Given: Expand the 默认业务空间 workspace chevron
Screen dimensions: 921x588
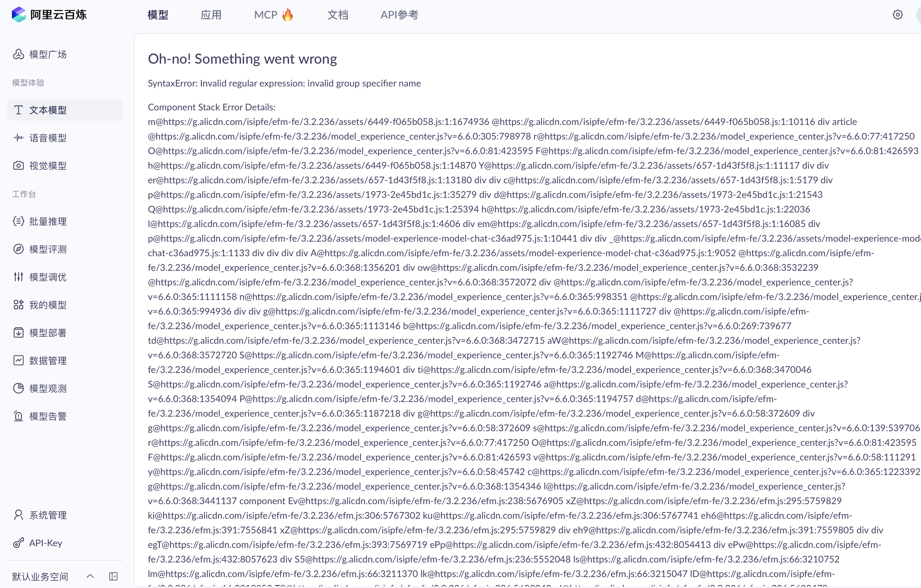Looking at the screenshot, I should [90, 576].
